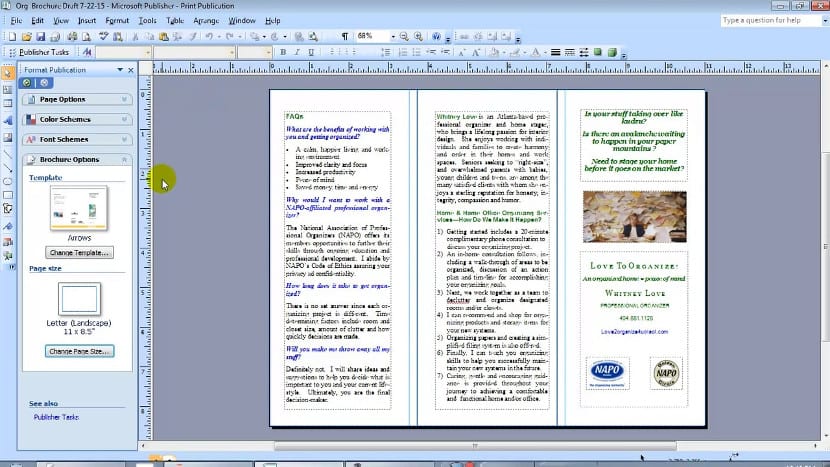Expand the Page Options section

coord(77,100)
